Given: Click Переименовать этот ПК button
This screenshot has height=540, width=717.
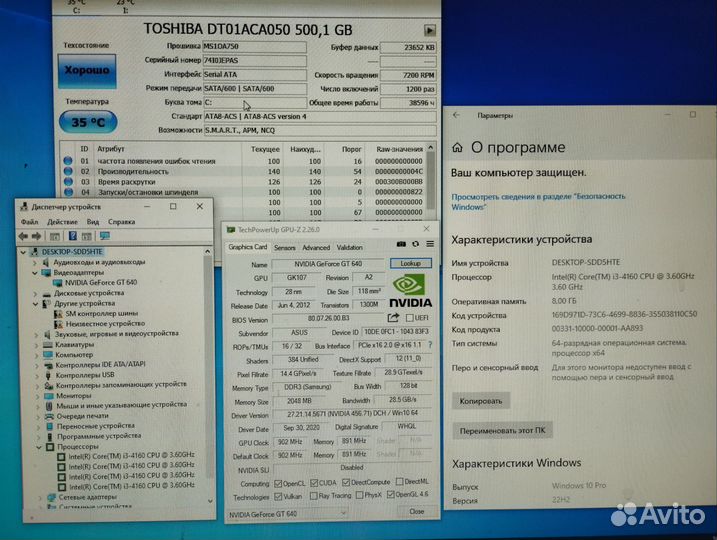Looking at the screenshot, I should [x=502, y=430].
